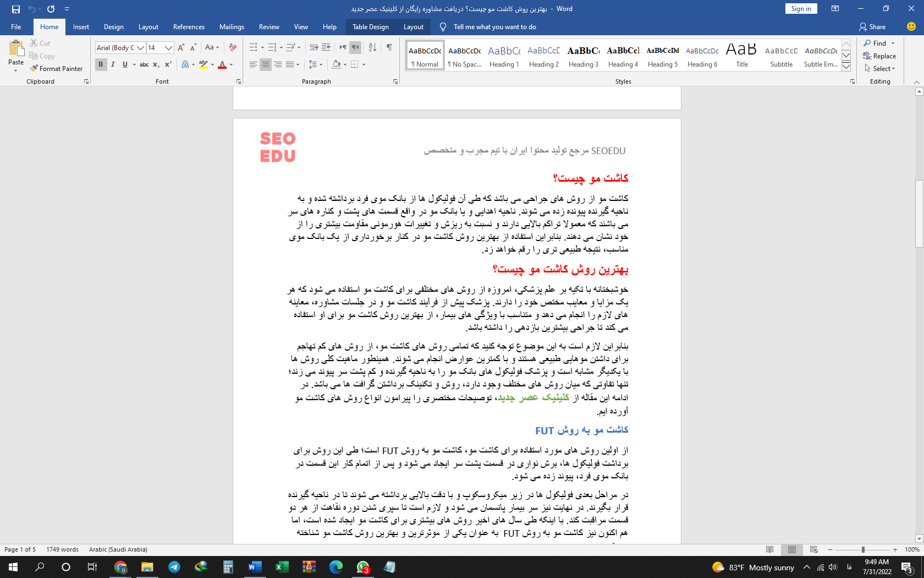The height and width of the screenshot is (578, 924).
Task: Open Customize Quick Access Toolbar arrow
Action: coord(67,9)
